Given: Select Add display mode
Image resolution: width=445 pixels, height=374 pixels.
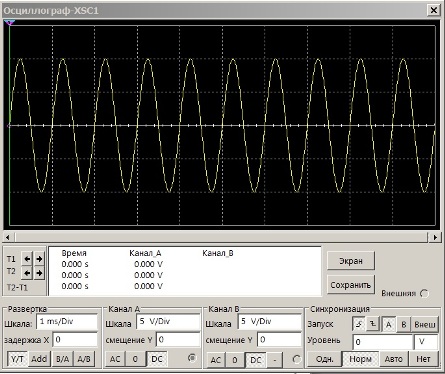Looking at the screenshot, I should click(39, 359).
